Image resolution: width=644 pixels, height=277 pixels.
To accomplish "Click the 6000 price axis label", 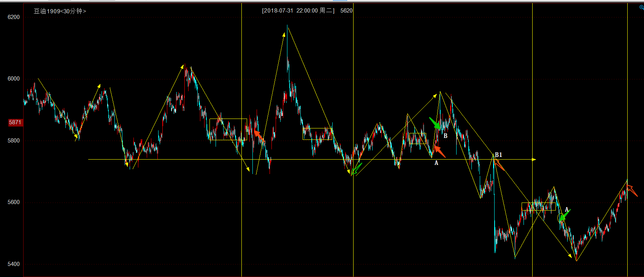I will point(14,79).
